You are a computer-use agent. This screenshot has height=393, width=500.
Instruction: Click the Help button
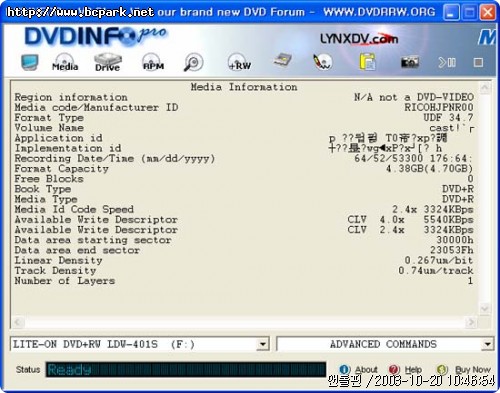(405, 369)
